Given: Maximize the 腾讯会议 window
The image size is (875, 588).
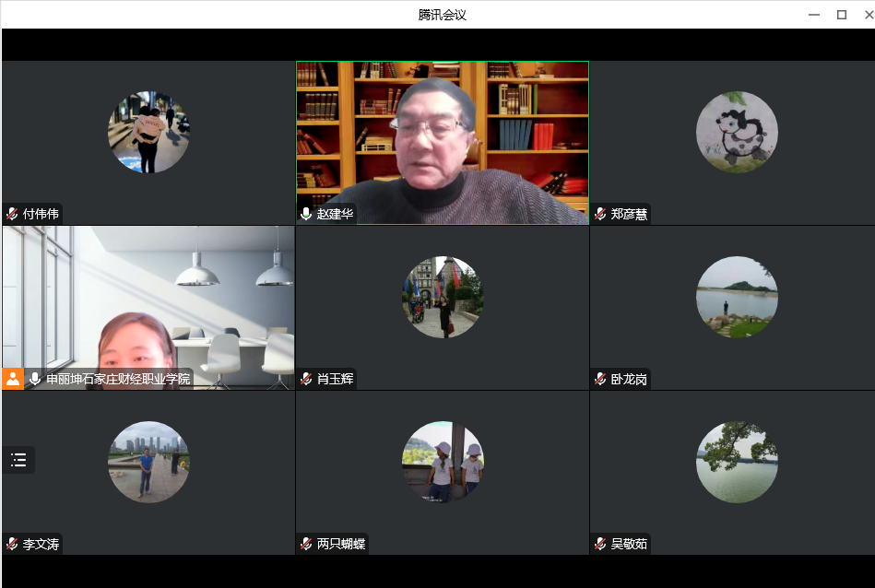Looking at the screenshot, I should 841,14.
